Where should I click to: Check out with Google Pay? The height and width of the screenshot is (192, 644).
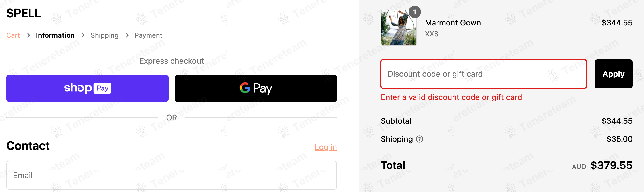pyautogui.click(x=256, y=88)
